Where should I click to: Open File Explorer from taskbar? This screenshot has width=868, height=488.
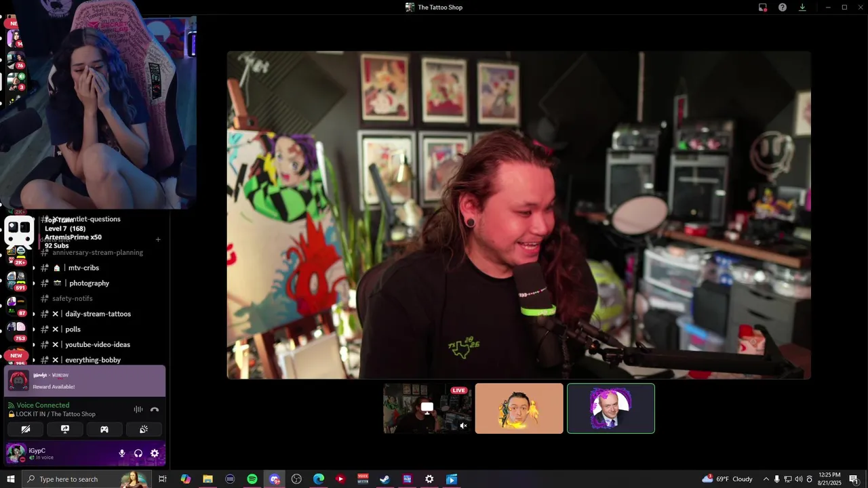coord(208,479)
